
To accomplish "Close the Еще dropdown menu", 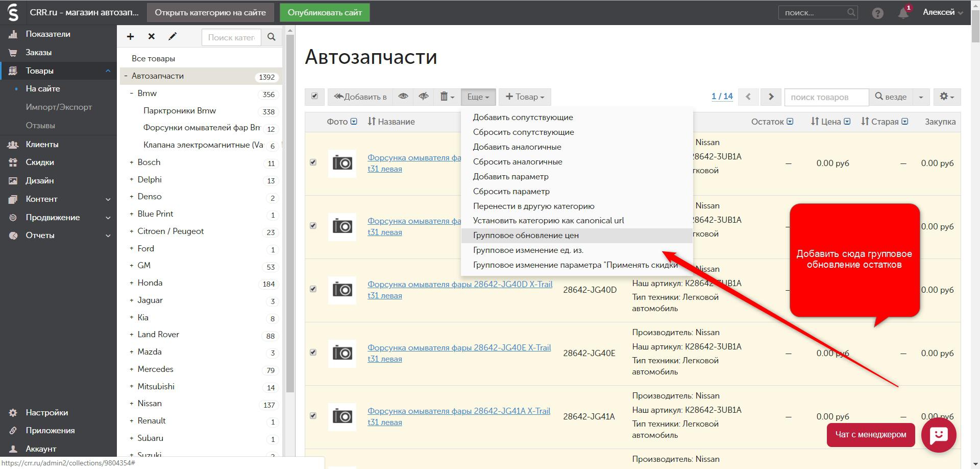I will (x=478, y=97).
